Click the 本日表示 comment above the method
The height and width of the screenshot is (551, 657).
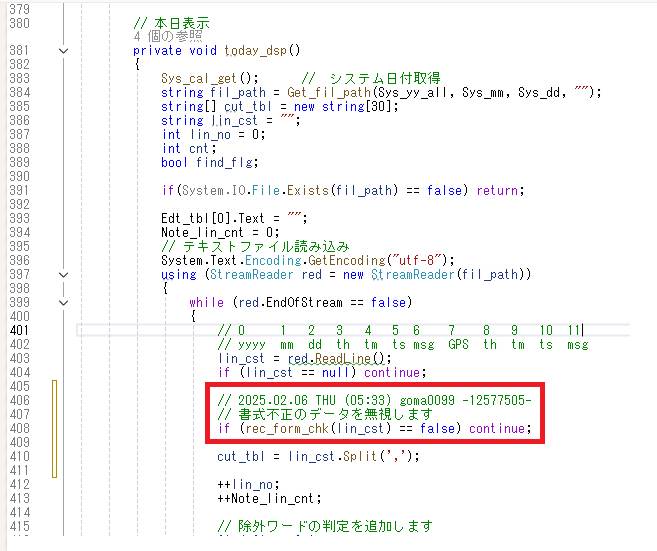click(180, 22)
